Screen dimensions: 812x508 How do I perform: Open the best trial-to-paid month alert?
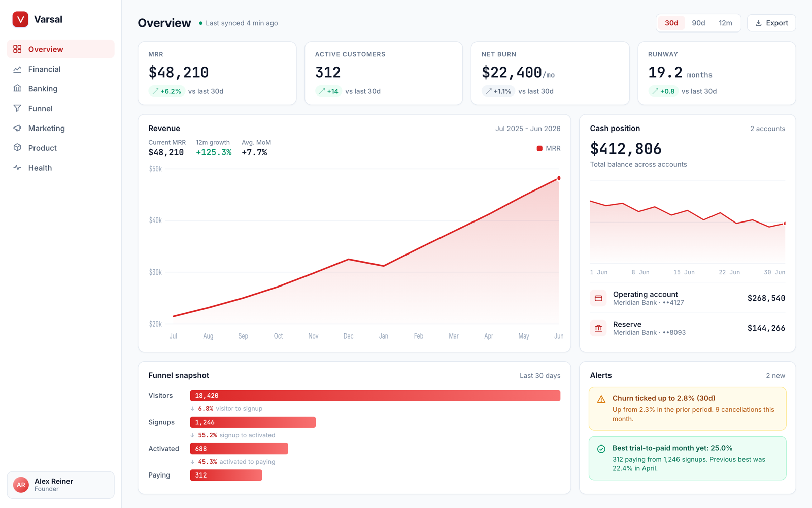point(688,458)
